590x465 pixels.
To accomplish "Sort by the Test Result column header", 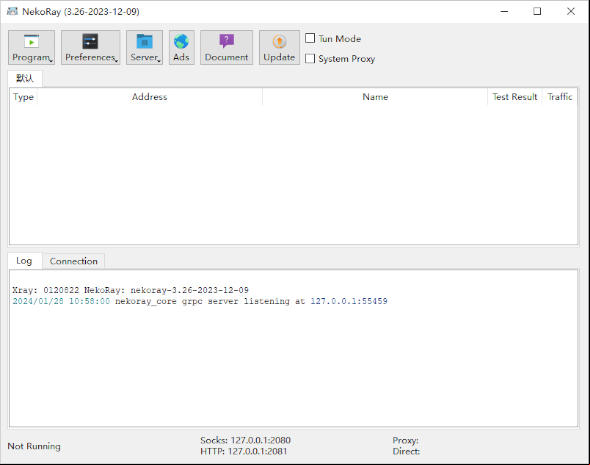I will pos(515,97).
